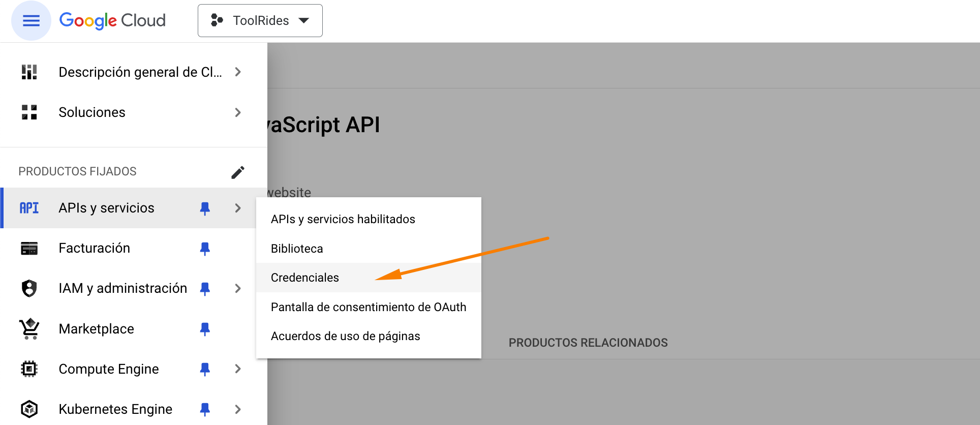The image size is (980, 425).
Task: Open Pantalla de consentimiento de OAuth
Action: click(x=369, y=307)
